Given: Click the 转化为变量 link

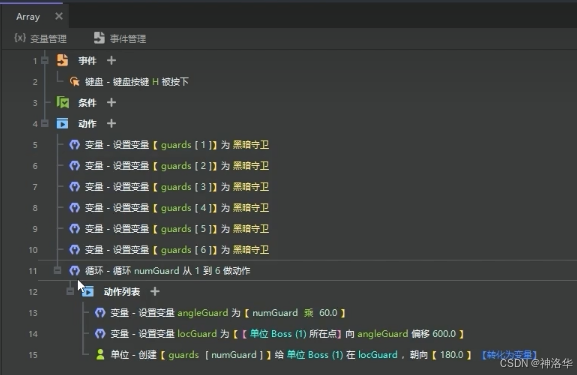Looking at the screenshot, I should (x=509, y=355).
